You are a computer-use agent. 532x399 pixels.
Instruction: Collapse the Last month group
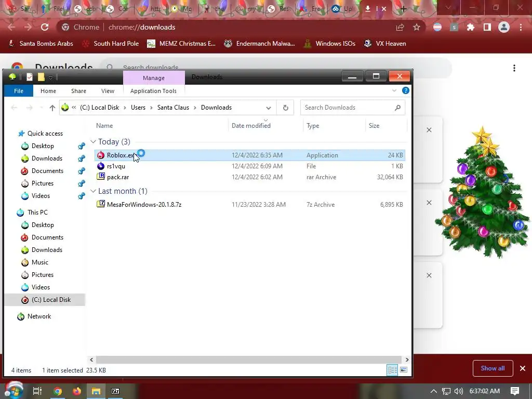[93, 191]
